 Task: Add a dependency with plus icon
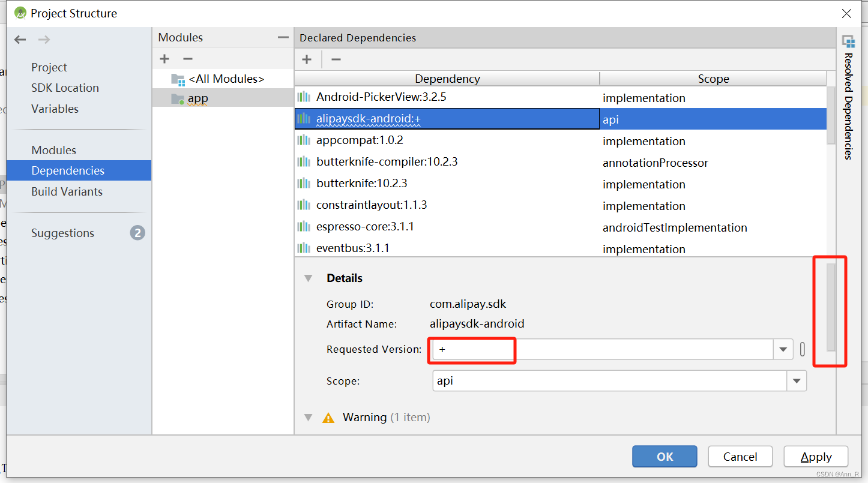(x=307, y=59)
